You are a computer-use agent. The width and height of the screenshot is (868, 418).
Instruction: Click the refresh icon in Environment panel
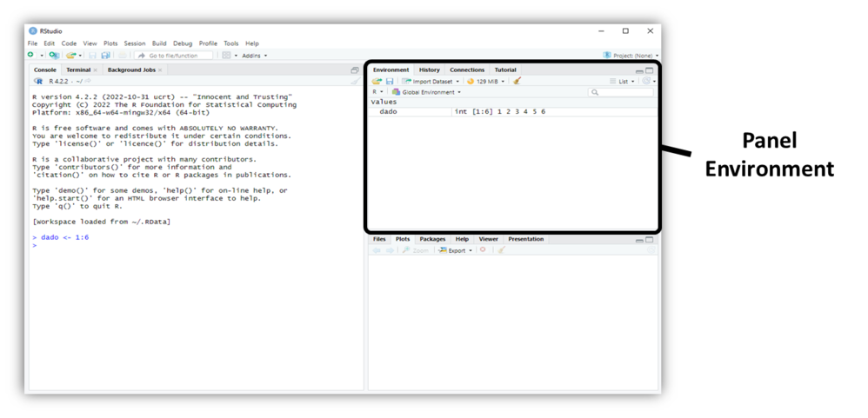[x=646, y=81]
